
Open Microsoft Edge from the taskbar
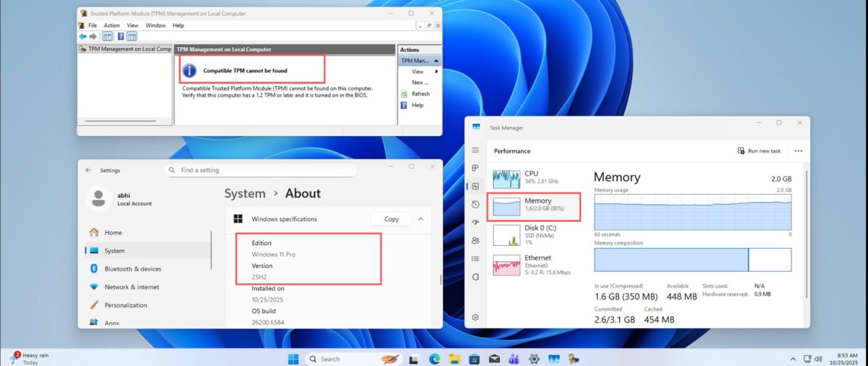tap(435, 359)
